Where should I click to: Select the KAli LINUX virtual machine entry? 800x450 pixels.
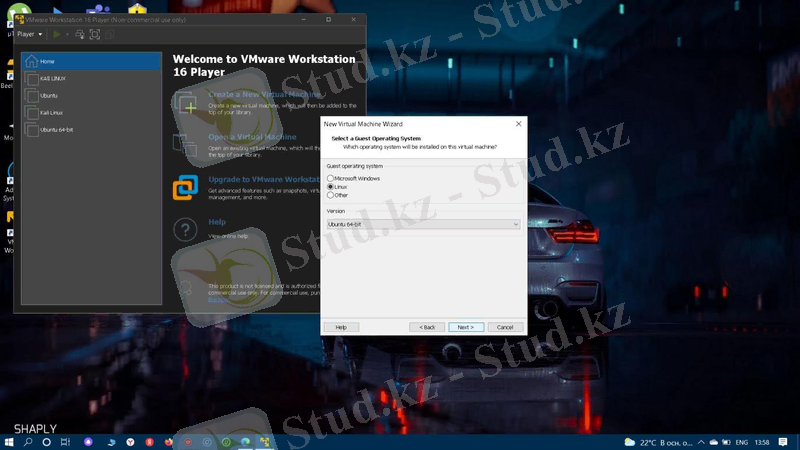pos(91,79)
